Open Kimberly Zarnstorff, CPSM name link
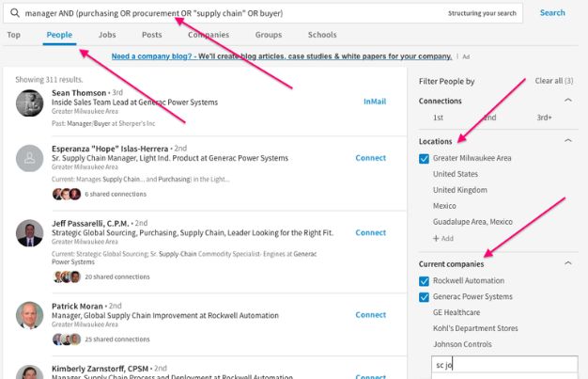The image size is (588, 379). 101,369
